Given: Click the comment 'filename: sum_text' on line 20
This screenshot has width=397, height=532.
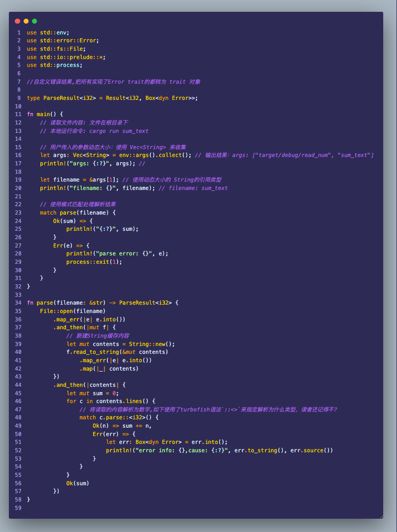Looking at the screenshot, I should [x=193, y=188].
